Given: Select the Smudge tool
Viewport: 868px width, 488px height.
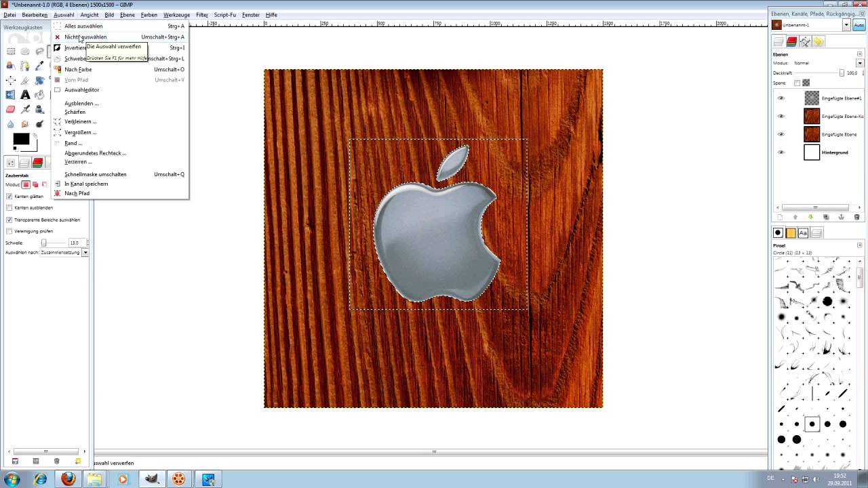Looking at the screenshot, I should pos(25,123).
